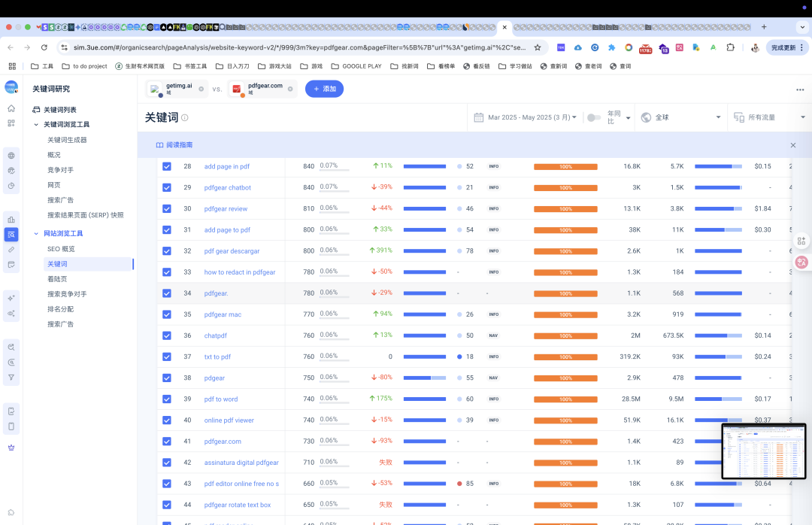The width and height of the screenshot is (812, 525).
Task: Bookmark page with the star icon
Action: click(538, 47)
